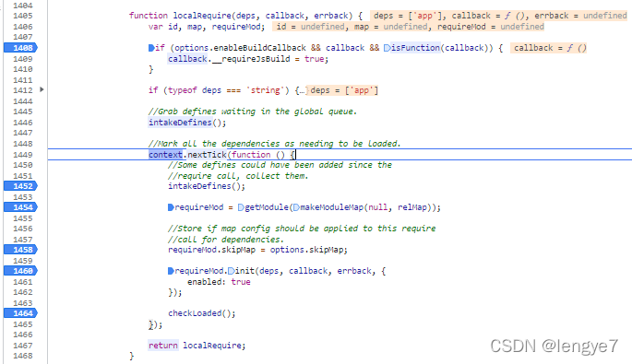Toggle the breakpoint on line 1454
Viewport: 632px width, 364px height.
tap(20, 207)
